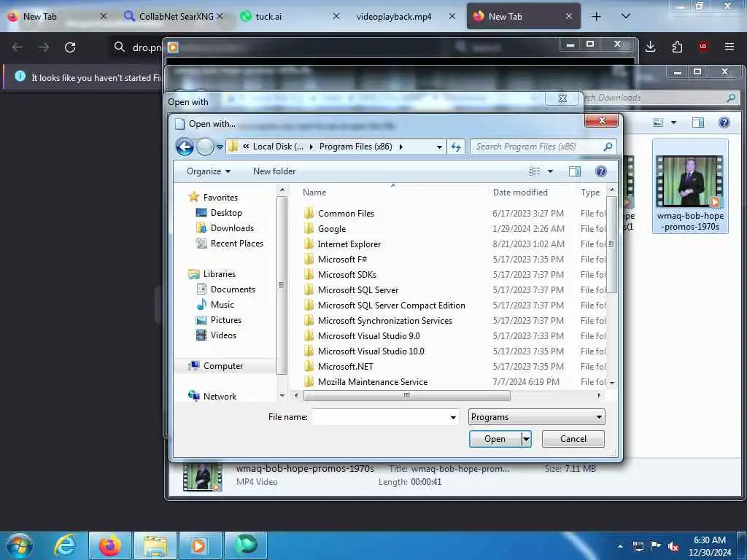This screenshot has height=560, width=747.
Task: Open the Programs file type dropdown
Action: pyautogui.click(x=536, y=417)
